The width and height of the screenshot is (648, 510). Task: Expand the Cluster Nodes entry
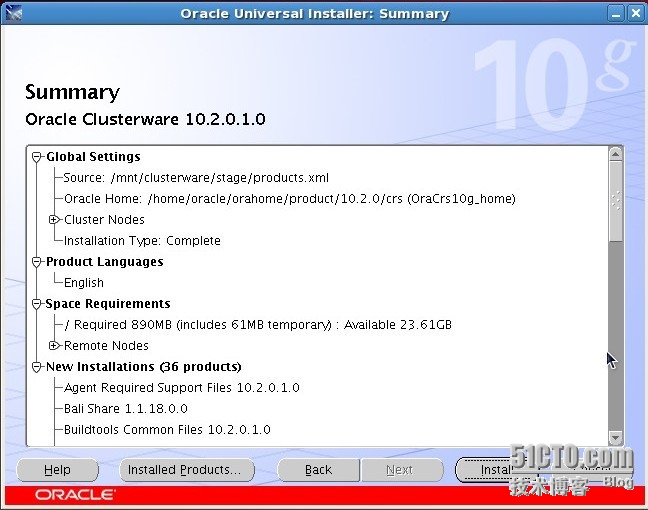click(x=54, y=219)
